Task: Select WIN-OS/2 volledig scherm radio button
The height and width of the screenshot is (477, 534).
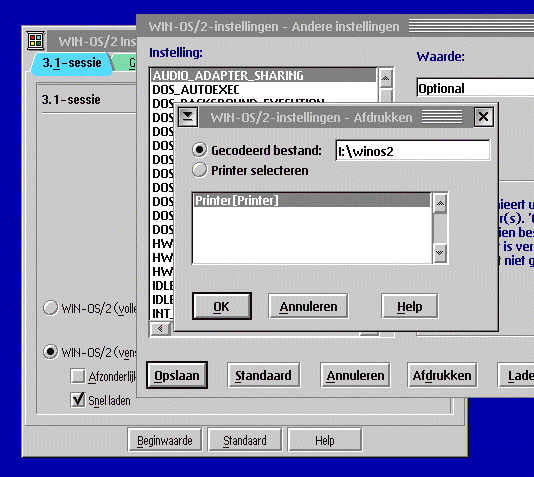Action: (50, 308)
